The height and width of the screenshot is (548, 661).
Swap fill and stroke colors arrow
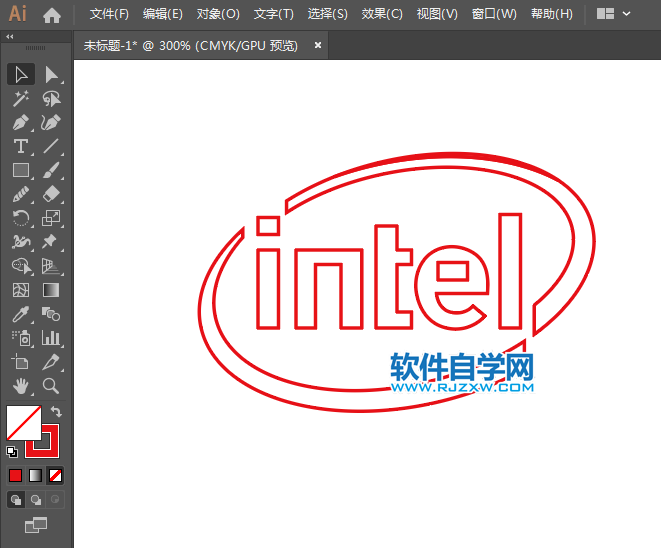56,411
